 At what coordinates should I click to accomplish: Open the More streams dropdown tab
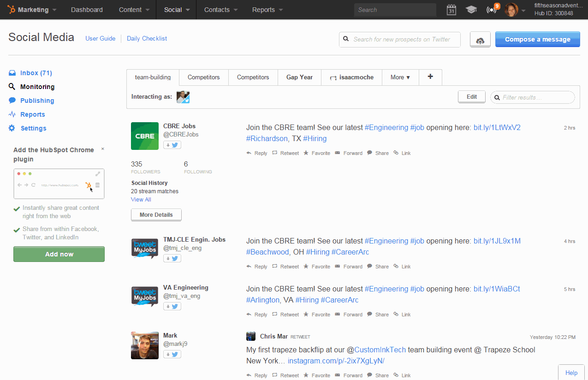click(400, 77)
